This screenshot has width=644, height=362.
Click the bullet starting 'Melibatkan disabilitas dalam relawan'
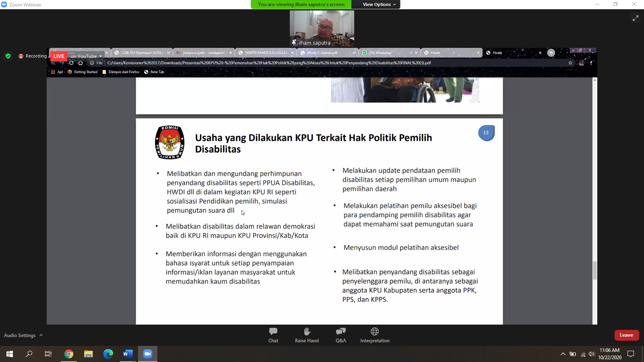(x=240, y=231)
